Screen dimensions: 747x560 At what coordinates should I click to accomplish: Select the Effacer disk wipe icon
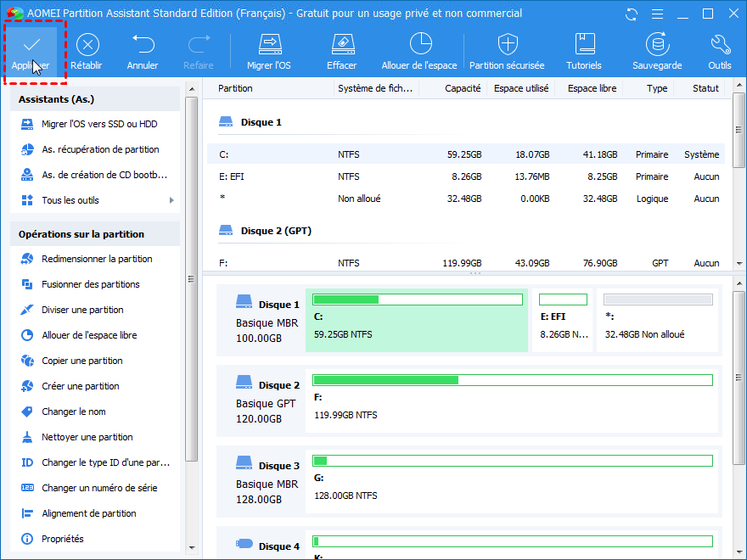click(x=341, y=52)
